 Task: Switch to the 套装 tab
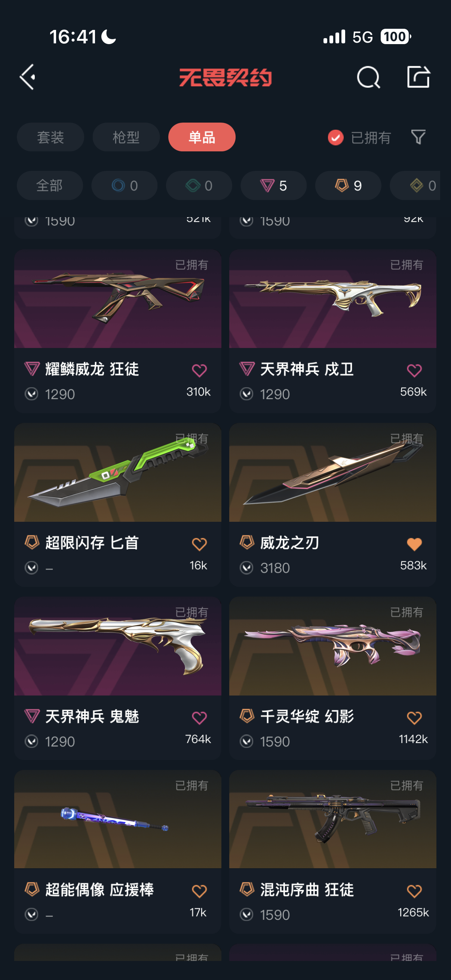click(x=50, y=137)
